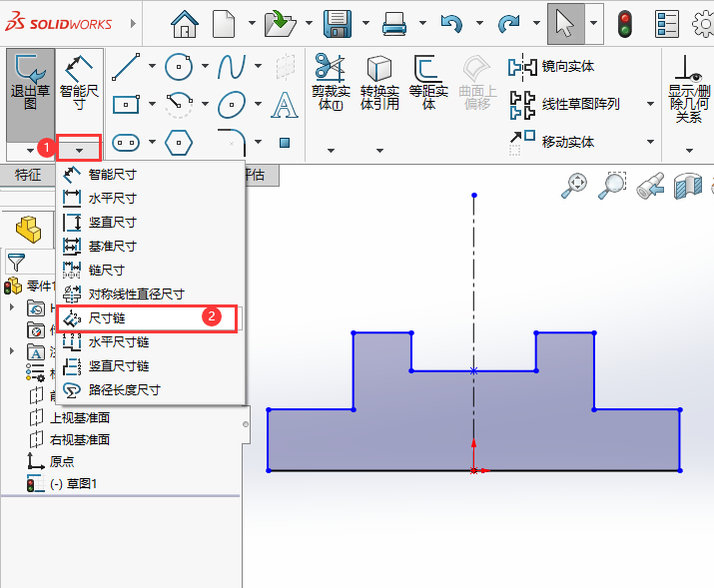Choose 水平尺寸 from dimension menu
714x588 pixels.
[150, 198]
